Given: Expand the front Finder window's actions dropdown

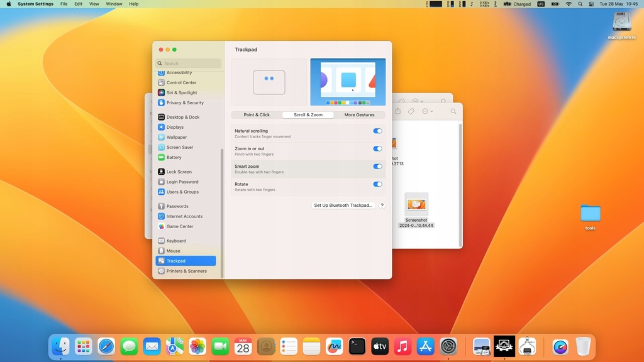Looking at the screenshot, I should [428, 111].
